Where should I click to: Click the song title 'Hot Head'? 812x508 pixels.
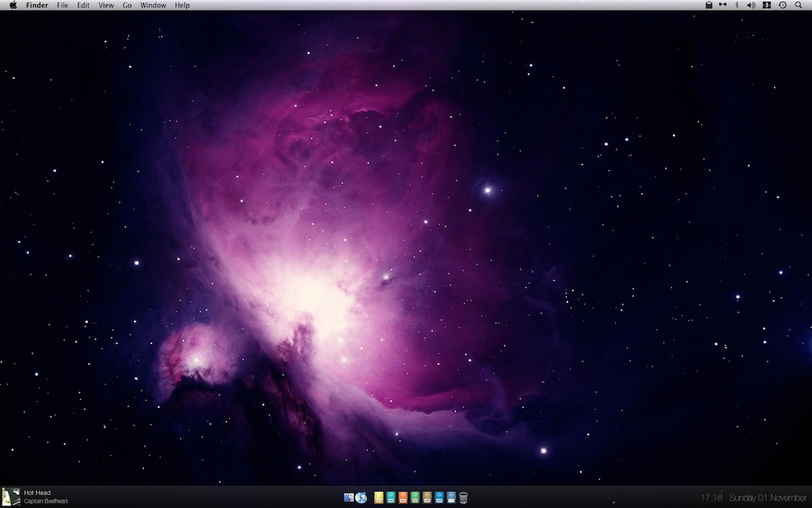pos(37,493)
